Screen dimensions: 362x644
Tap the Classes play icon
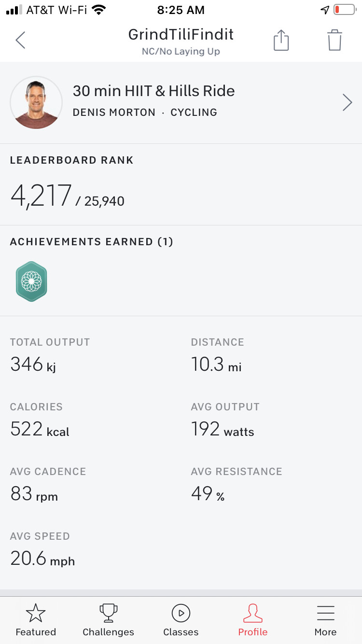tap(181, 614)
